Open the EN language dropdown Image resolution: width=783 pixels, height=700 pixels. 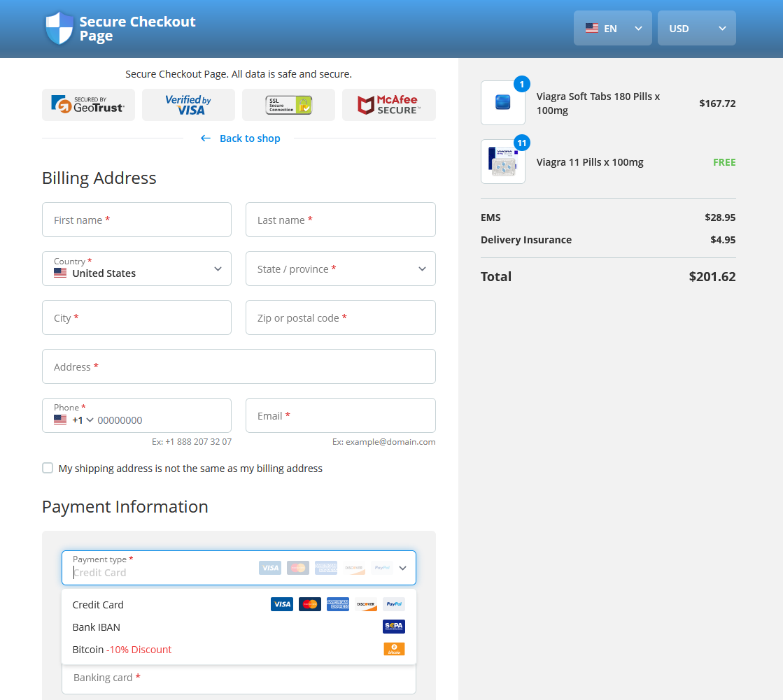[613, 29]
